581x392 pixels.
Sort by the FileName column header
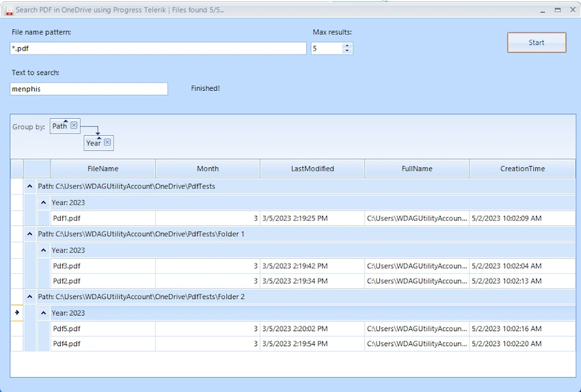pos(103,169)
